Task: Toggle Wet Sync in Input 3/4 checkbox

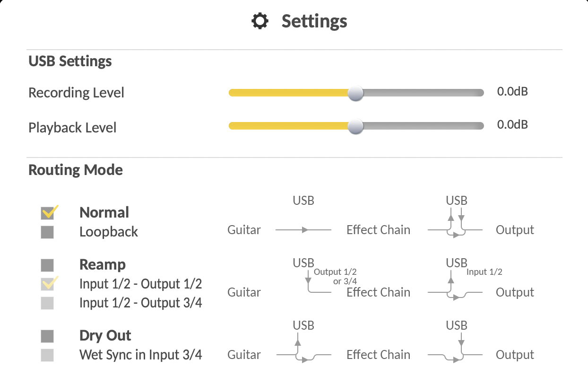Action: click(47, 355)
